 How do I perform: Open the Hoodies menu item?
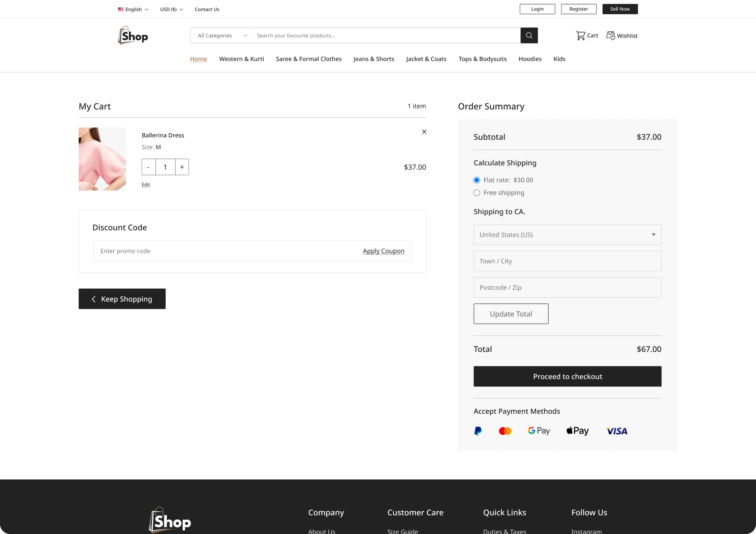click(x=530, y=59)
